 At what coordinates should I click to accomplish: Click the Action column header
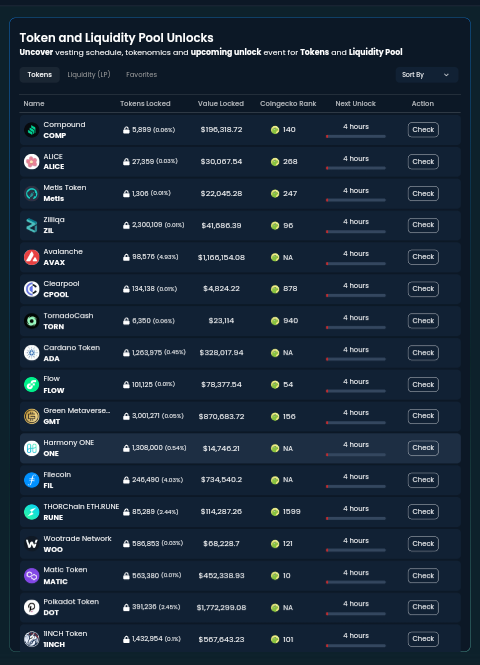[x=423, y=103]
